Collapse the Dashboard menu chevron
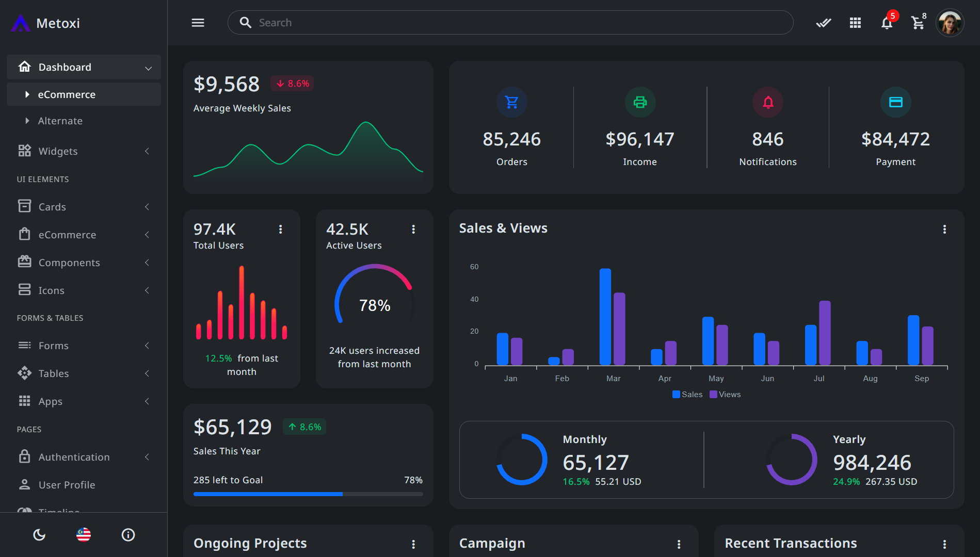 [x=149, y=68]
